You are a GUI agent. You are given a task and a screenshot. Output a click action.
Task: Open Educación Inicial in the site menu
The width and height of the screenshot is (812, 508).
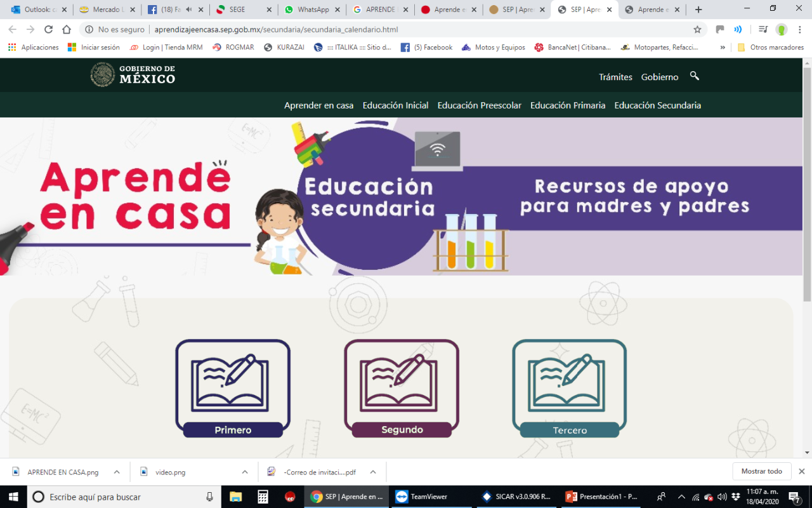395,105
